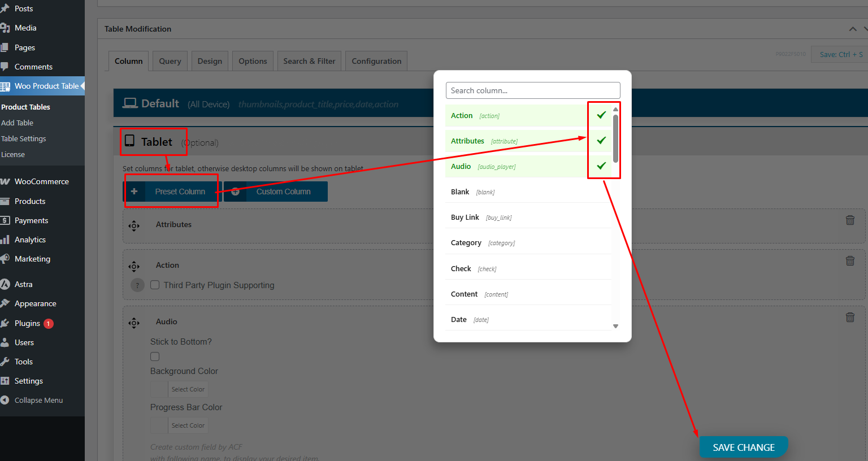Click the move handle for Audio

pos(134,323)
